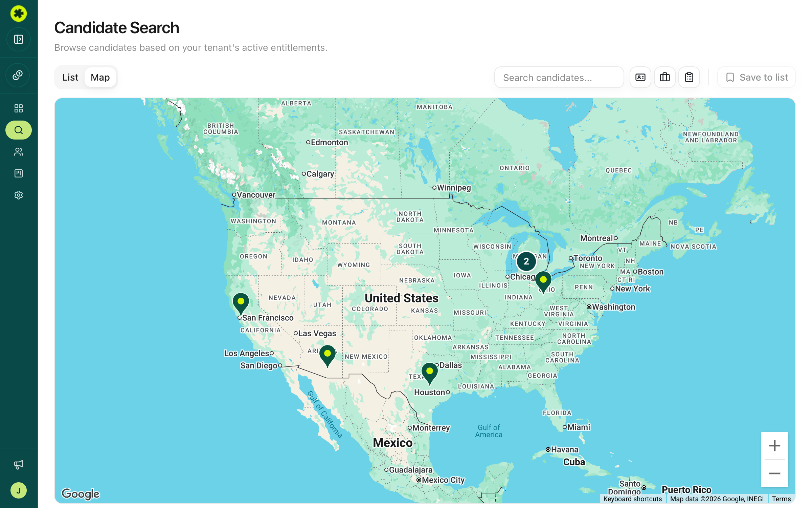This screenshot has width=812, height=508.
Task: Click the 'Winnipeg' city label
Action: coord(454,188)
